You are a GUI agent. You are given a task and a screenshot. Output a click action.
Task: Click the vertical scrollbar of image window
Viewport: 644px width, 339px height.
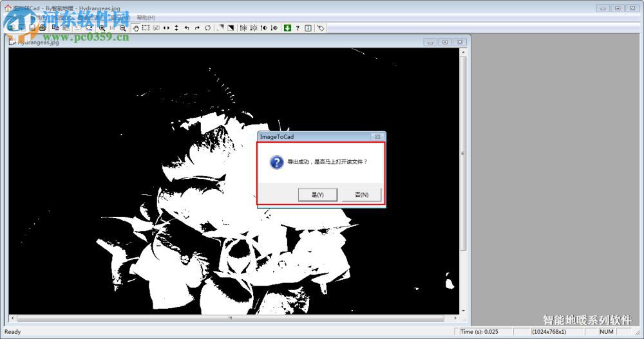click(x=463, y=181)
